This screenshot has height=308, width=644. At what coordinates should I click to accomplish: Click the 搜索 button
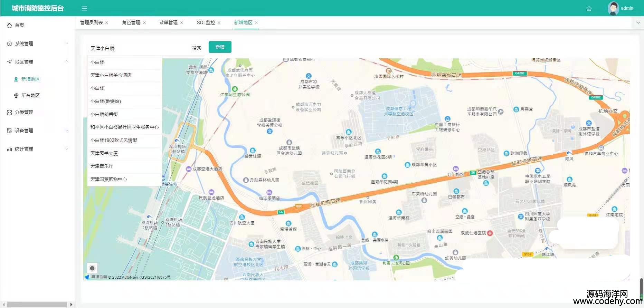(x=197, y=48)
